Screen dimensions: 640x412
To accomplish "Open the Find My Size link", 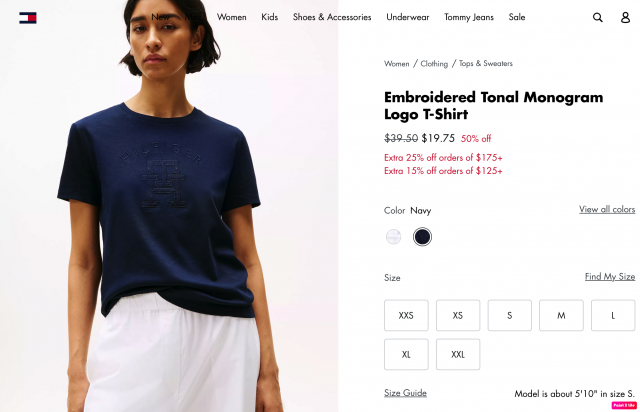I will [610, 276].
